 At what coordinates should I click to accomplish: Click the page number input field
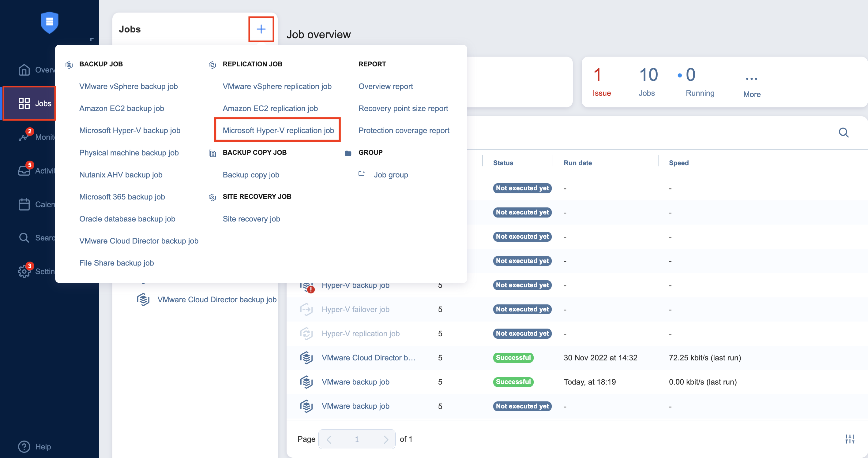(357, 439)
